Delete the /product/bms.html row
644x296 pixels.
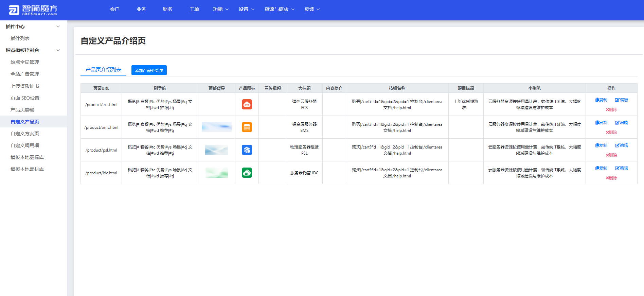(611, 133)
